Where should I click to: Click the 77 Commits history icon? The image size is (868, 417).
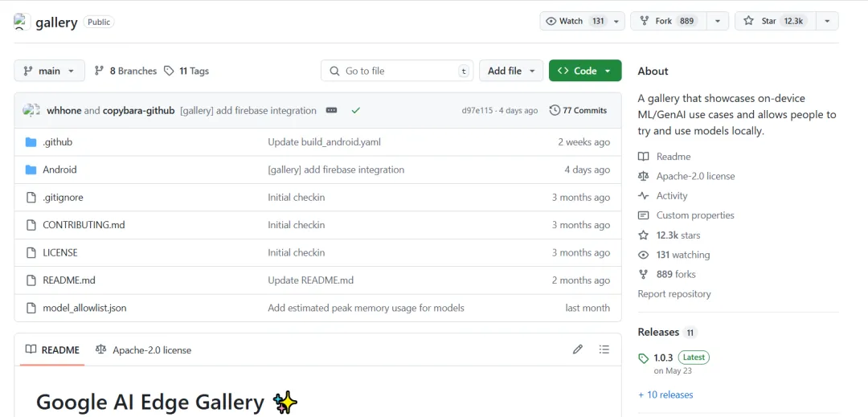(x=554, y=111)
